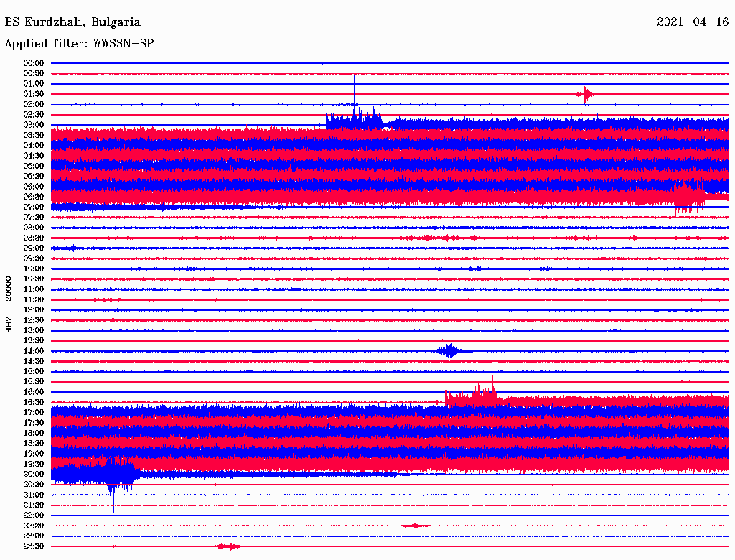Click the 00:00 time label
The image size is (735, 560).
[34, 63]
